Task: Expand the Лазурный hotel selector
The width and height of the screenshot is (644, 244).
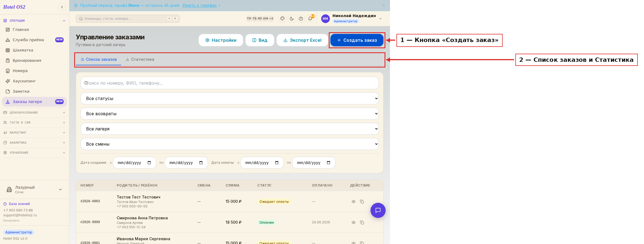Action: (34, 190)
